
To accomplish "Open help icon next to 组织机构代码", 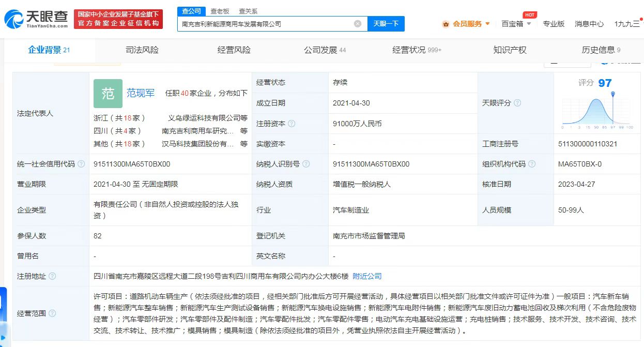I will [532, 164].
